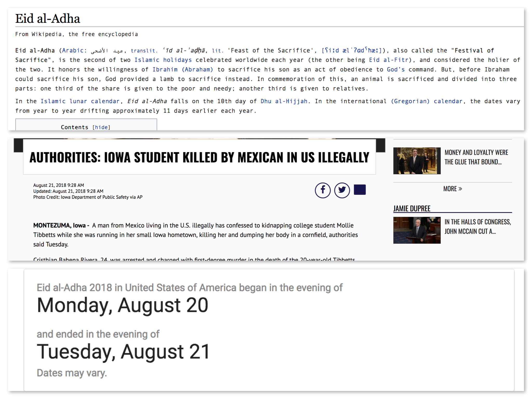Open Money and Loyalty article thumbnail

[x=417, y=161]
